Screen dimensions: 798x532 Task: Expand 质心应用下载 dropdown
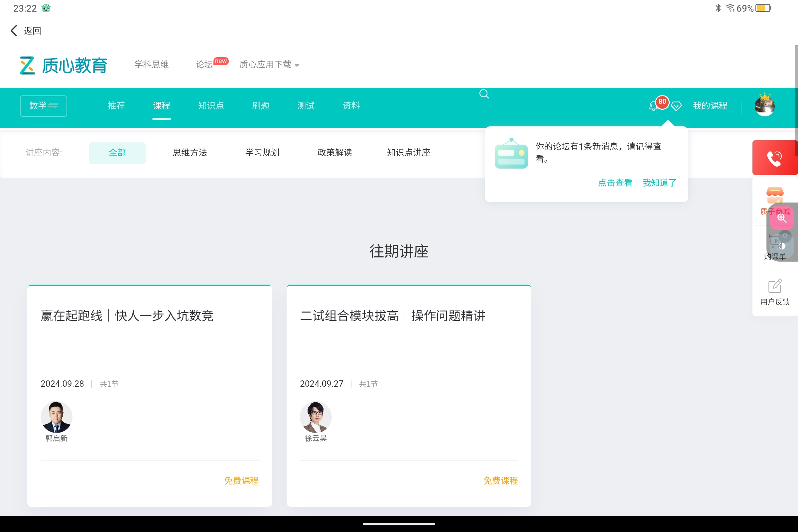[269, 65]
